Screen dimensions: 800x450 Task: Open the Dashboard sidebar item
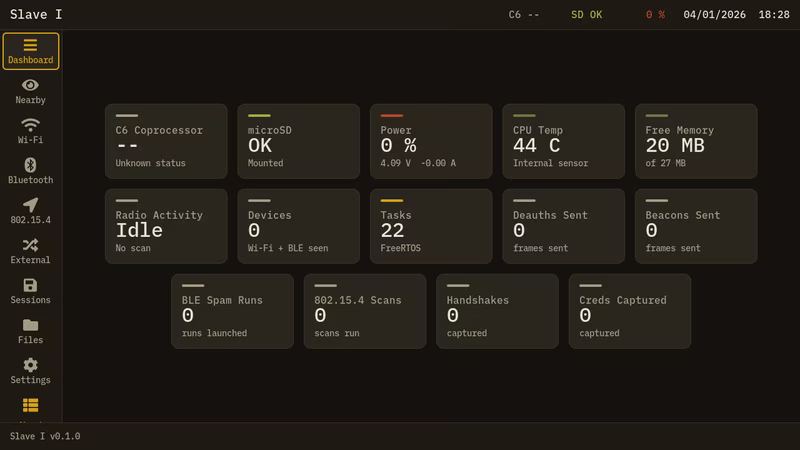[31, 51]
